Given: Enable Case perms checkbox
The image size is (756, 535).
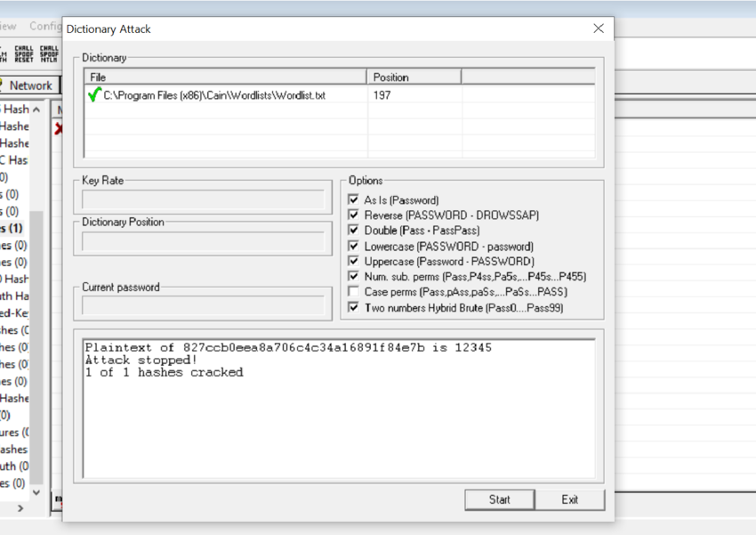Looking at the screenshot, I should click(354, 292).
